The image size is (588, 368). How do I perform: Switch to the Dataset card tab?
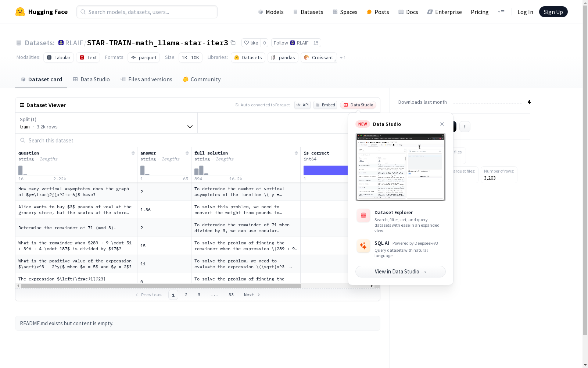[41, 79]
